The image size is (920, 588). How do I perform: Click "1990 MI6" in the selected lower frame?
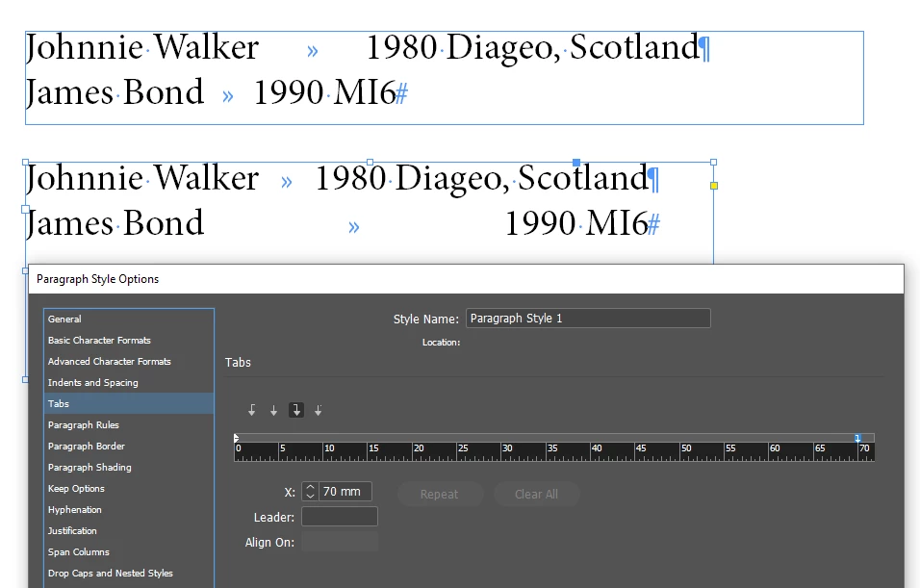(x=576, y=223)
